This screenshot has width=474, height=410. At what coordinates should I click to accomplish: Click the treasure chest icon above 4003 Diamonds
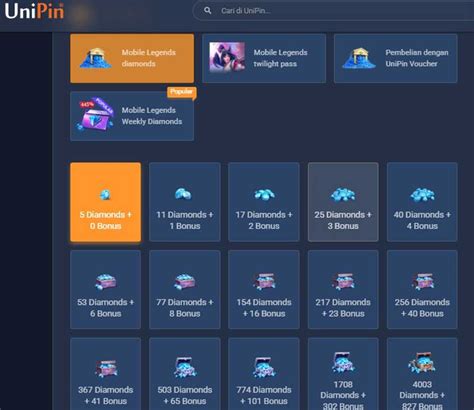click(422, 362)
